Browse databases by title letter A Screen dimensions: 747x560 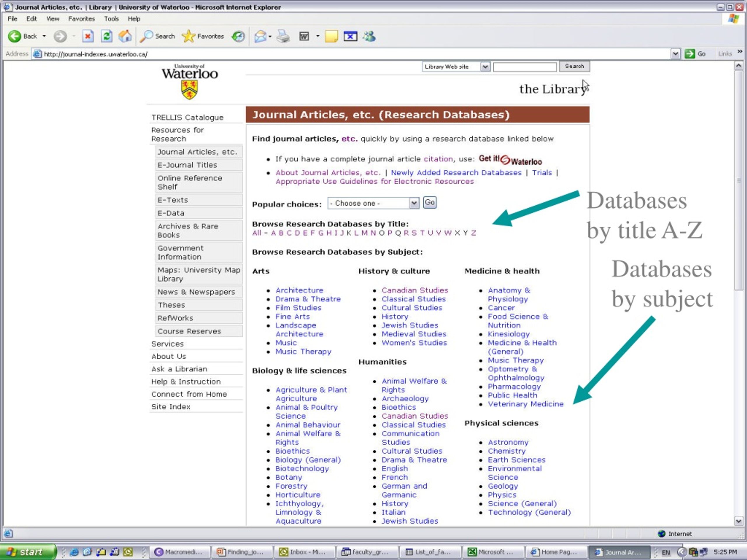point(273,233)
